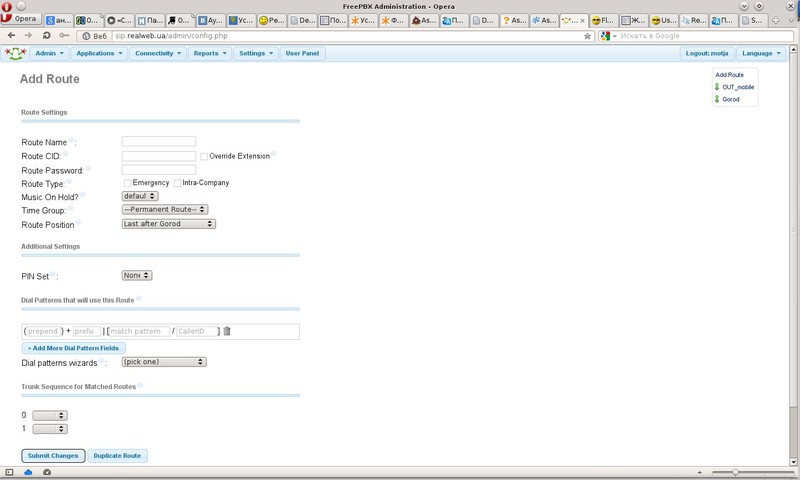Show help for Music On Hold
This screenshot has width=800, height=480.
click(x=82, y=194)
